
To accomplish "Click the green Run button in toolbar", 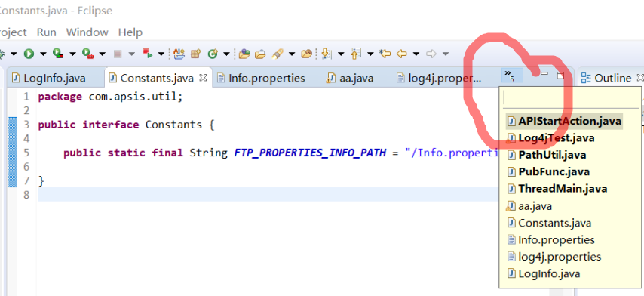I will [29, 54].
